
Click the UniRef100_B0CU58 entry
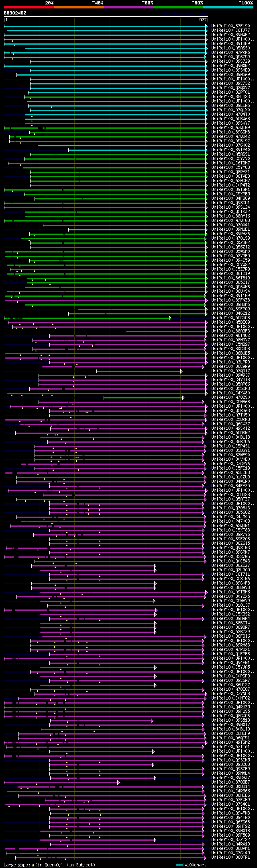(x=230, y=349)
